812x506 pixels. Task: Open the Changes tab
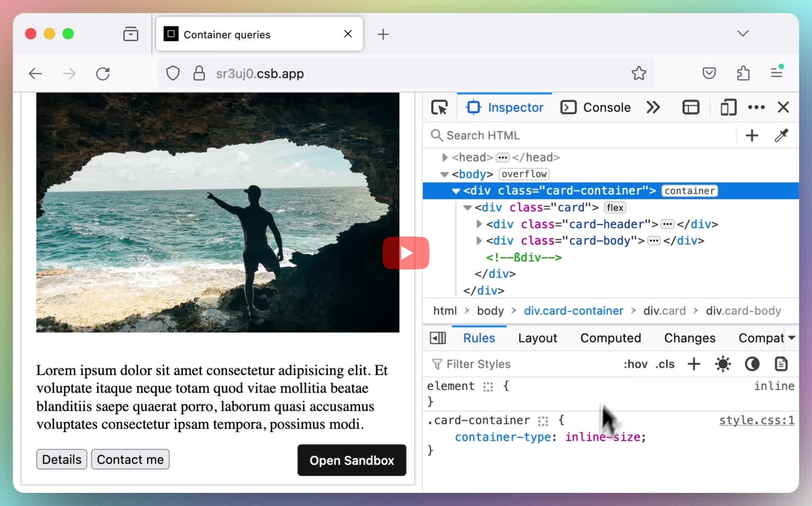[690, 338]
